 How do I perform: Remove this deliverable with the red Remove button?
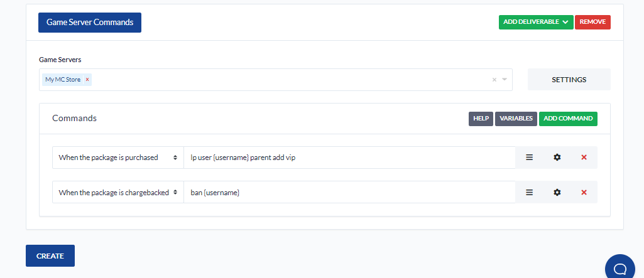pyautogui.click(x=592, y=22)
